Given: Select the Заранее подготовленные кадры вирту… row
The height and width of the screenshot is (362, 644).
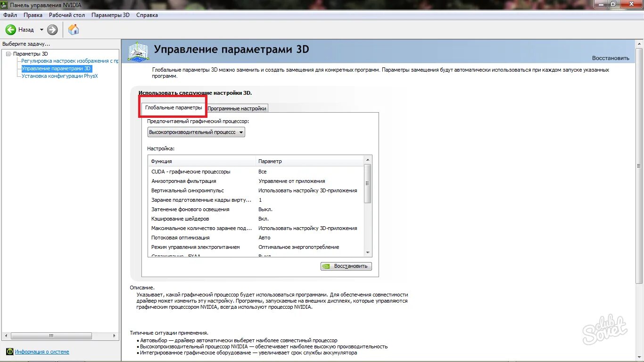Looking at the screenshot, I should tap(256, 200).
